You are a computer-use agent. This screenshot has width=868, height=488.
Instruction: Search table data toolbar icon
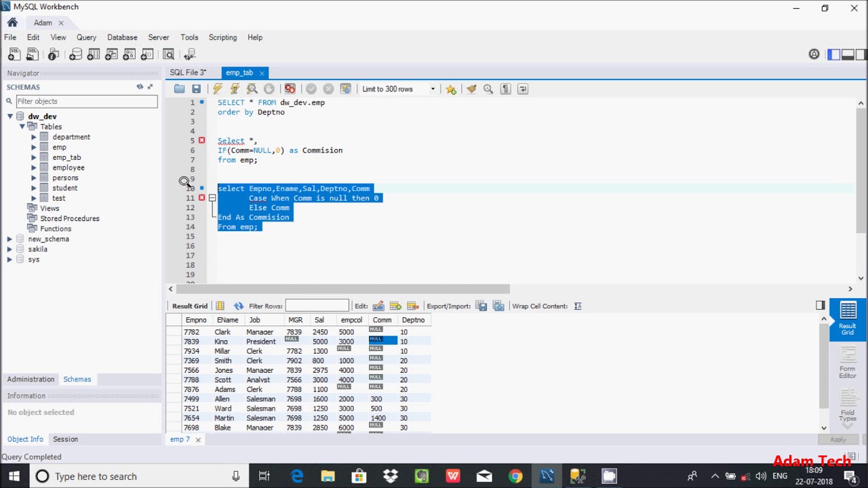click(x=169, y=54)
